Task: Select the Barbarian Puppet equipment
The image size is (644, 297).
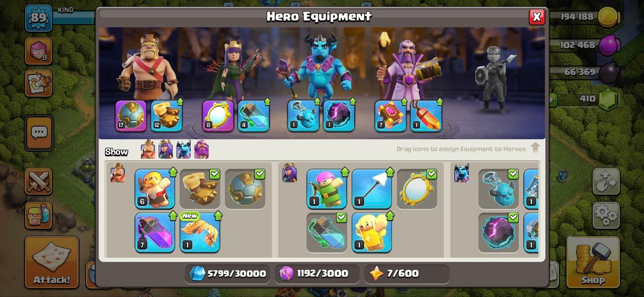Action: (154, 189)
